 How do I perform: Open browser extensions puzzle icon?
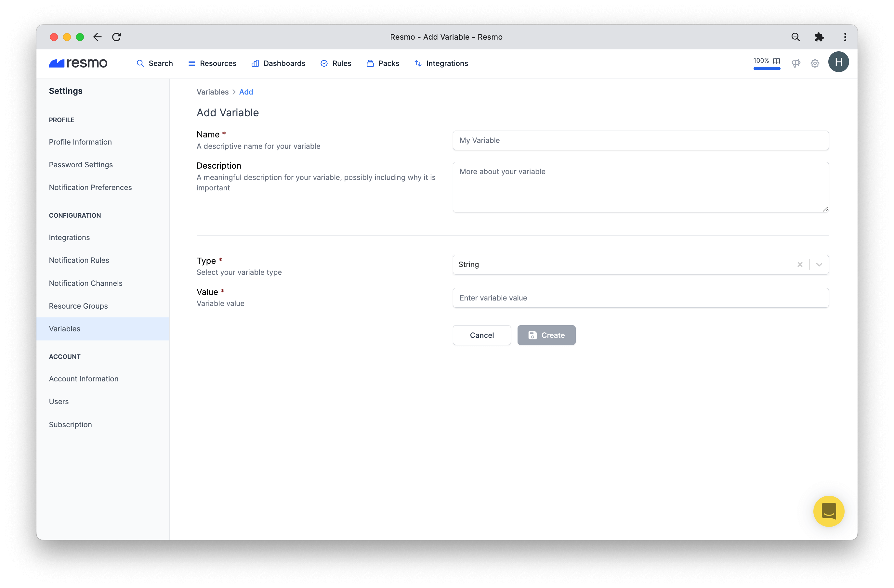(819, 37)
